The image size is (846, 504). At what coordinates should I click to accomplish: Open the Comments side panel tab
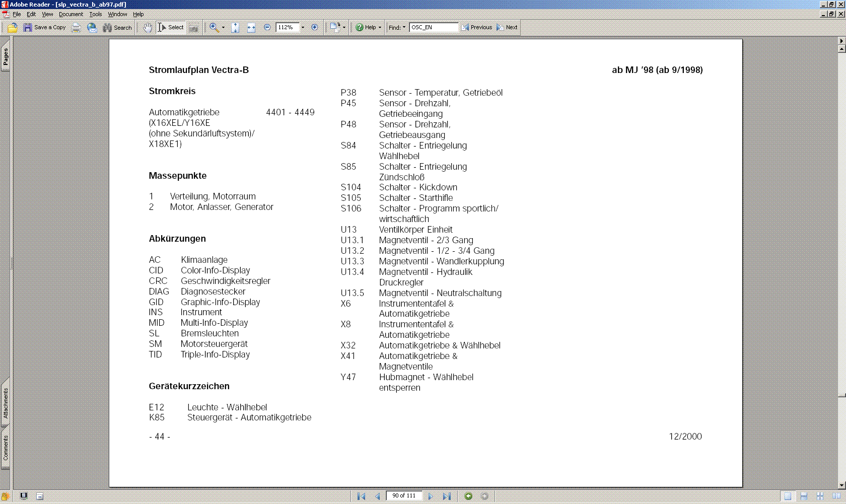[6, 448]
